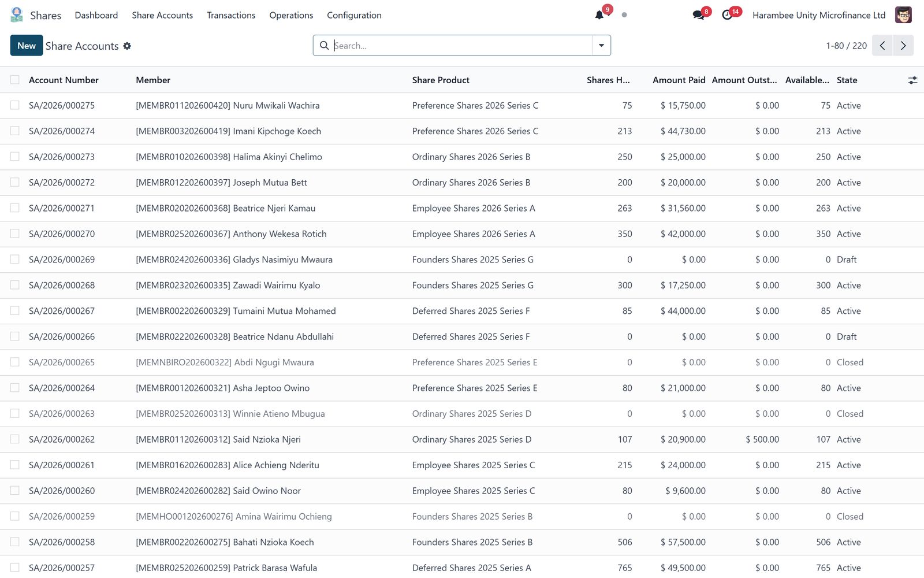Sort by the Member column header
The height and width of the screenshot is (578, 924).
153,80
